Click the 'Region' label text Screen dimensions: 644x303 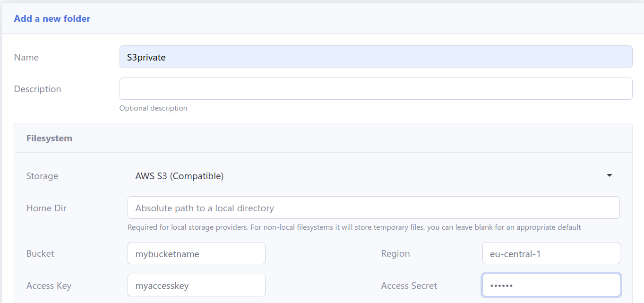pyautogui.click(x=395, y=254)
